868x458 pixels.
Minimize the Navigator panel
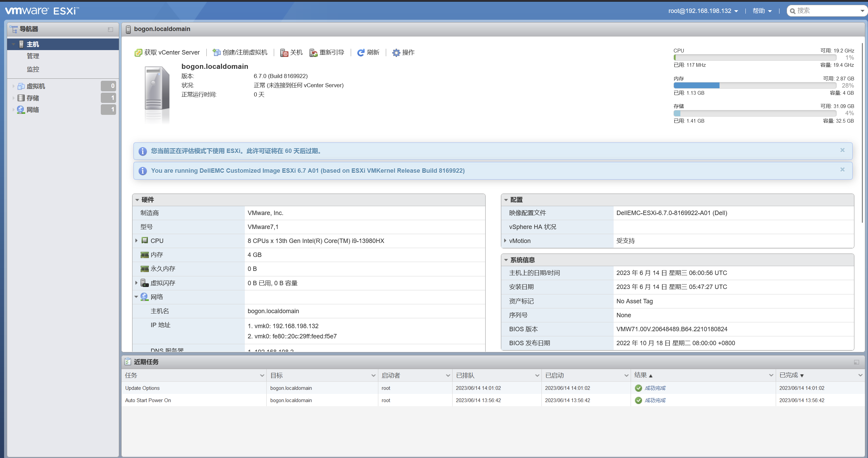(110, 30)
